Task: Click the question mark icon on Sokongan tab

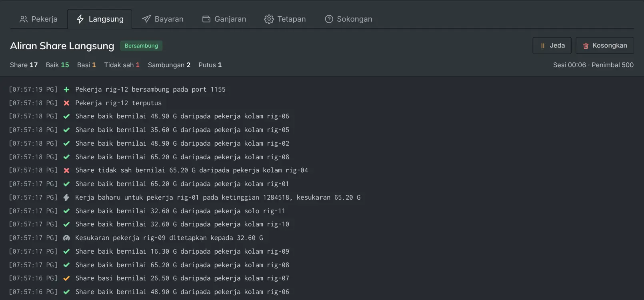Action: pos(329,19)
